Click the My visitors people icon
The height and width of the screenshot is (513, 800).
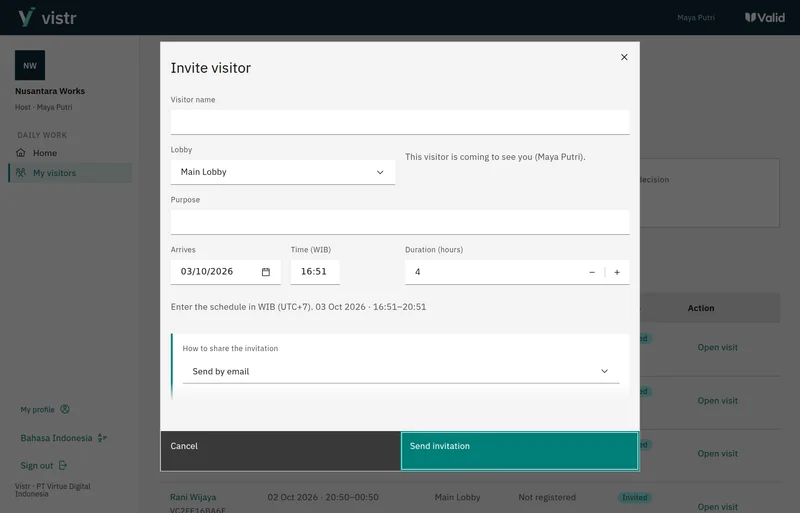[x=20, y=173]
